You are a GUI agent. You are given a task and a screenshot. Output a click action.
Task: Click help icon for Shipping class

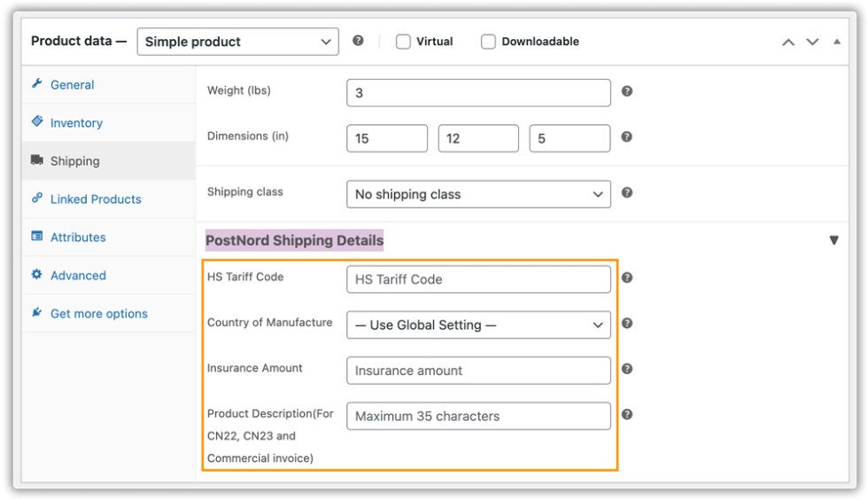tap(627, 192)
